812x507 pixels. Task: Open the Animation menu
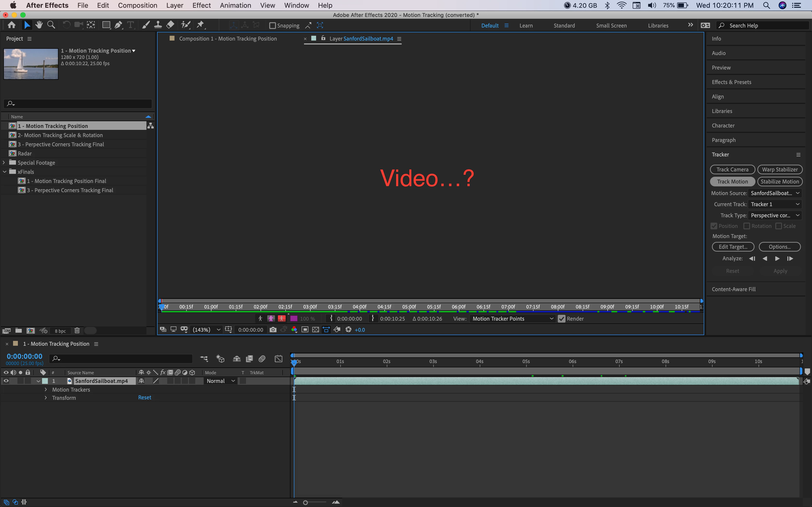click(x=235, y=5)
